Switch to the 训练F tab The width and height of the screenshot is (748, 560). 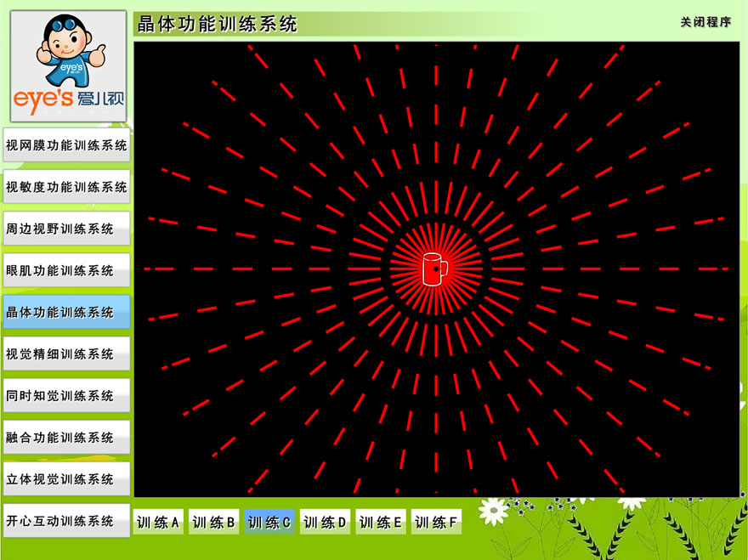(436, 522)
